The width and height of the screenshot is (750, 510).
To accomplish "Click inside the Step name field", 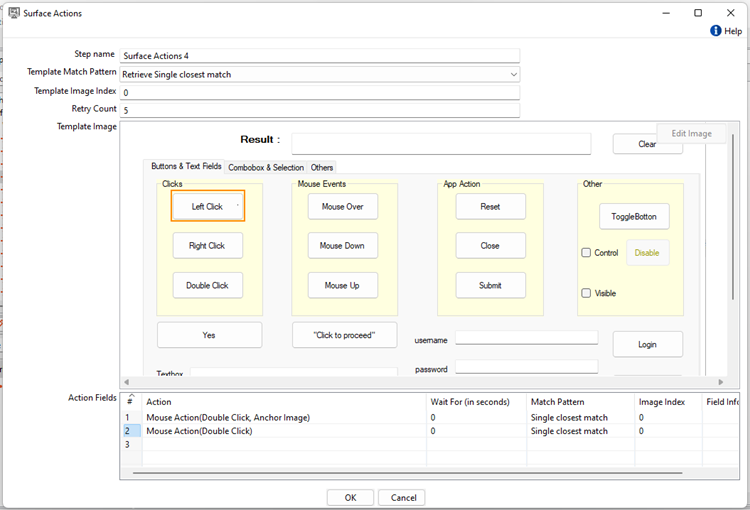I will (320, 56).
